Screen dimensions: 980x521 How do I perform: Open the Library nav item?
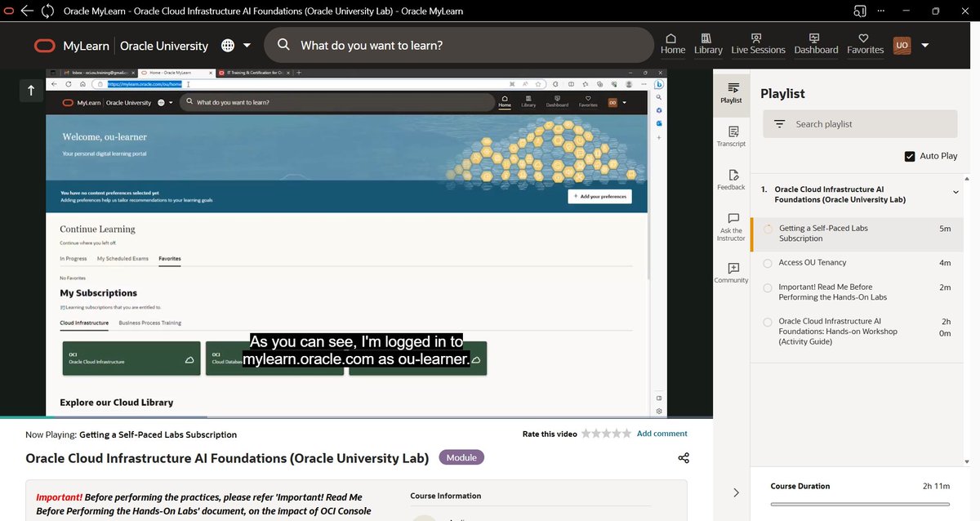[x=708, y=44]
